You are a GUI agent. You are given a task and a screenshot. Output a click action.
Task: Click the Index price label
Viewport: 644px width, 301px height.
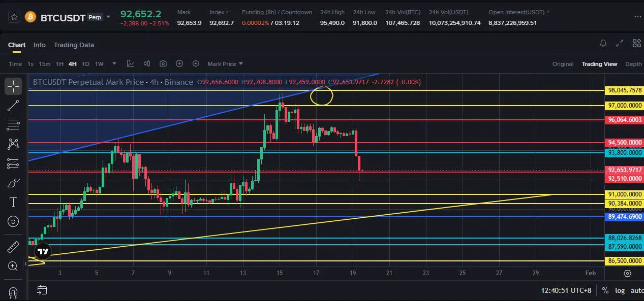219,12
